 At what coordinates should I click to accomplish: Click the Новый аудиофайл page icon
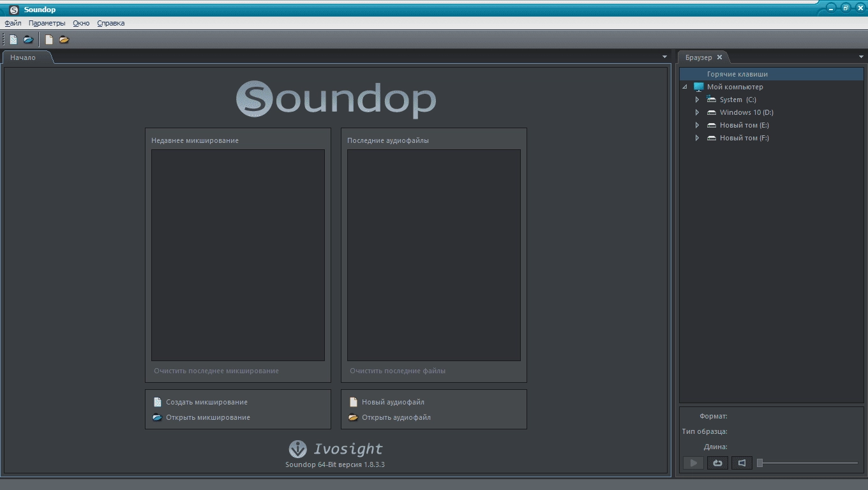(x=354, y=402)
